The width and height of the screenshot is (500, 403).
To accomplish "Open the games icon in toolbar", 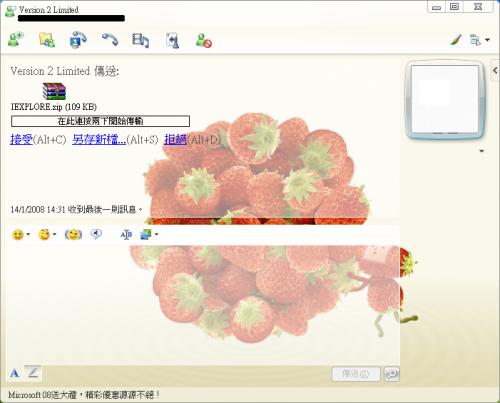I will coord(173,41).
